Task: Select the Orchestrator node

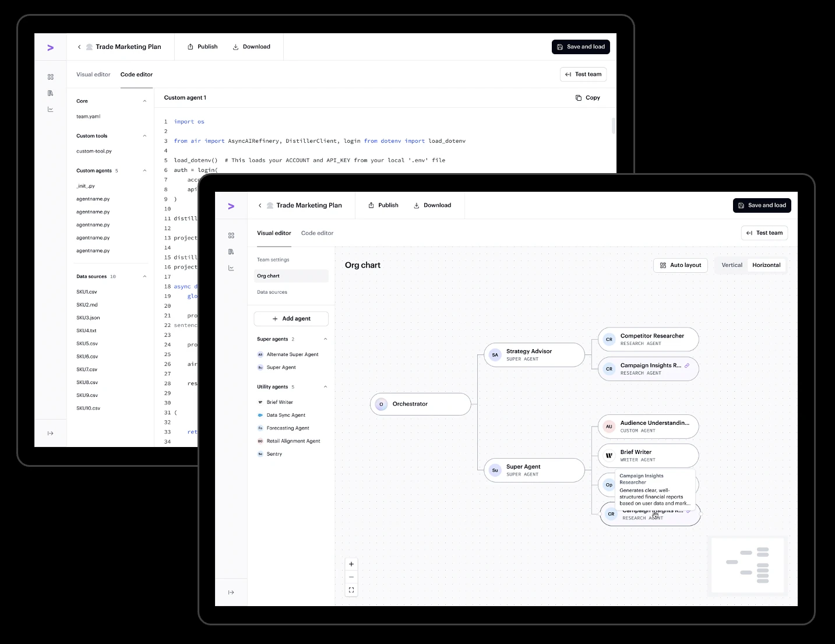Action: tap(421, 404)
